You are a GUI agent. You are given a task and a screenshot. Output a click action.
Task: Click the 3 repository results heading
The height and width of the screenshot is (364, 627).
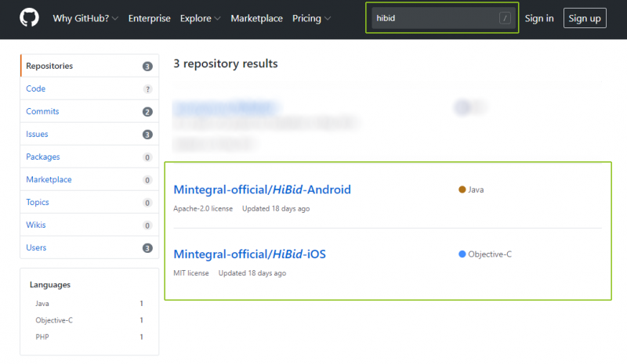[x=226, y=63]
